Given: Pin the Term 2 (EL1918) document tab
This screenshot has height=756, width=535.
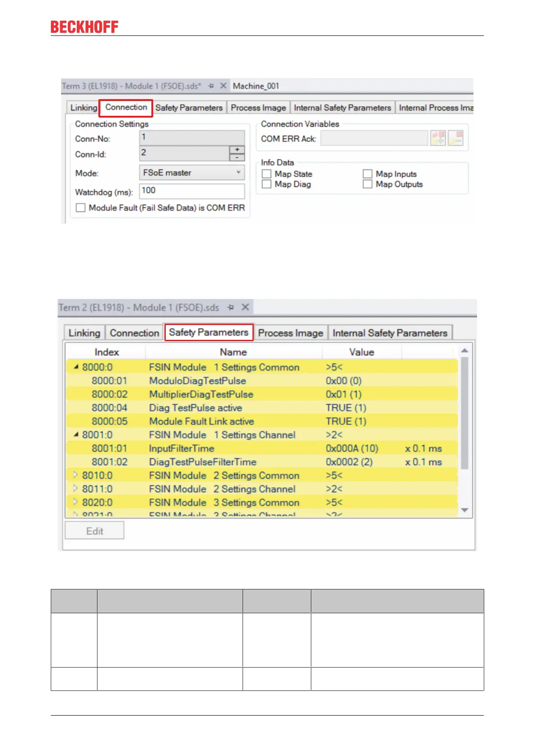Looking at the screenshot, I should tap(231, 308).
